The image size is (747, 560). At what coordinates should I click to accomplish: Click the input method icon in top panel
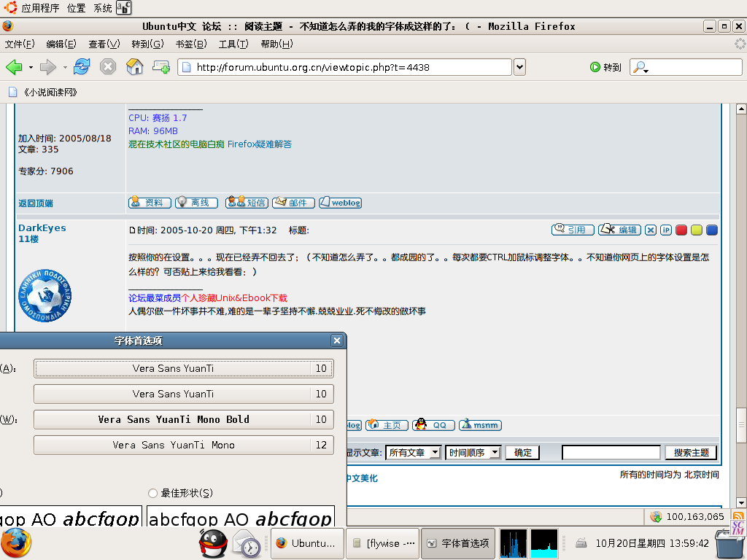pos(124,7)
